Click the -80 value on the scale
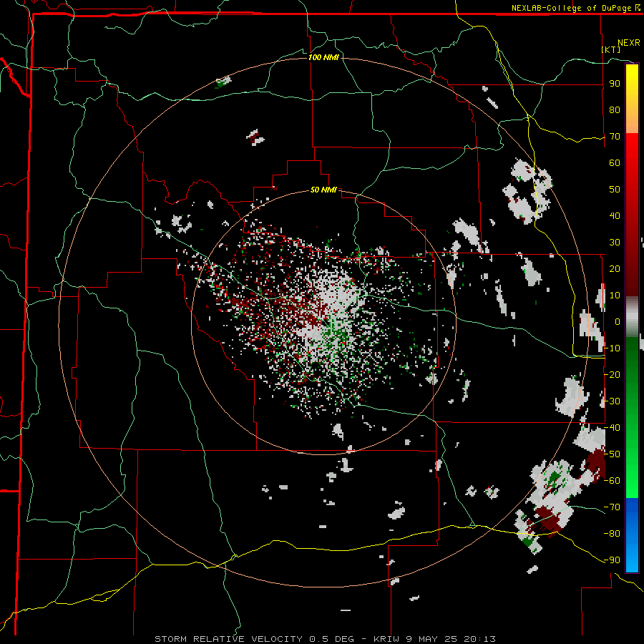This screenshot has width=644, height=644. (612, 534)
